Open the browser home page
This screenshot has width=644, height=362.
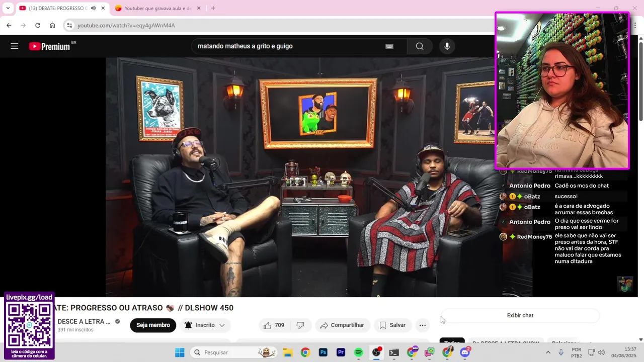tap(52, 25)
